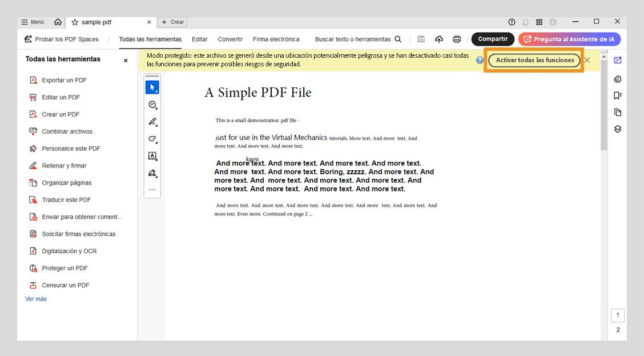Open the comments panel icon on right rail
Viewport: 644px width, 356px height.
pos(618,79)
